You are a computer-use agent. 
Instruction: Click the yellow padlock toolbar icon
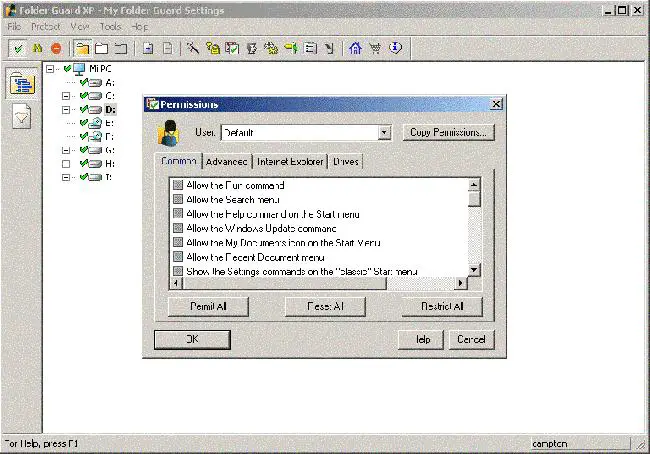(213, 49)
